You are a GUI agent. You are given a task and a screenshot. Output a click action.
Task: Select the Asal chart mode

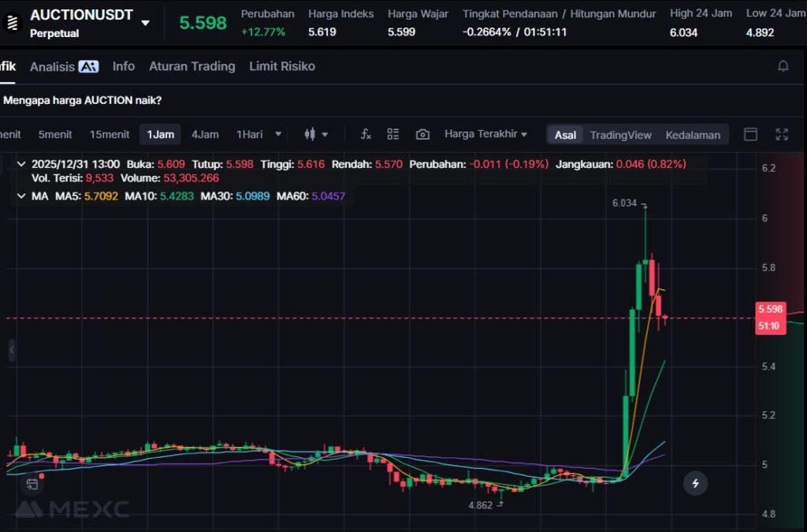(565, 135)
